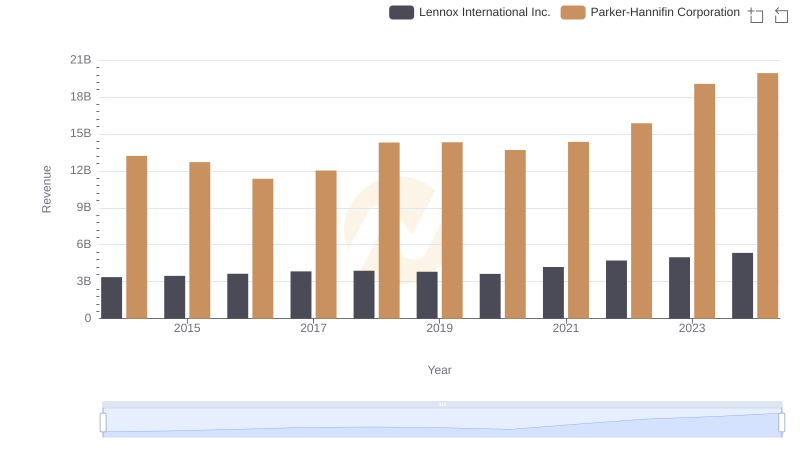Image resolution: width=800 pixels, height=461 pixels.
Task: Click the 2021 x-axis label
Action: point(566,328)
